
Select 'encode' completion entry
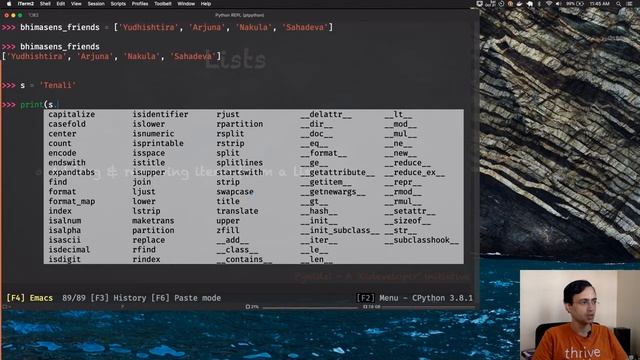[62, 153]
